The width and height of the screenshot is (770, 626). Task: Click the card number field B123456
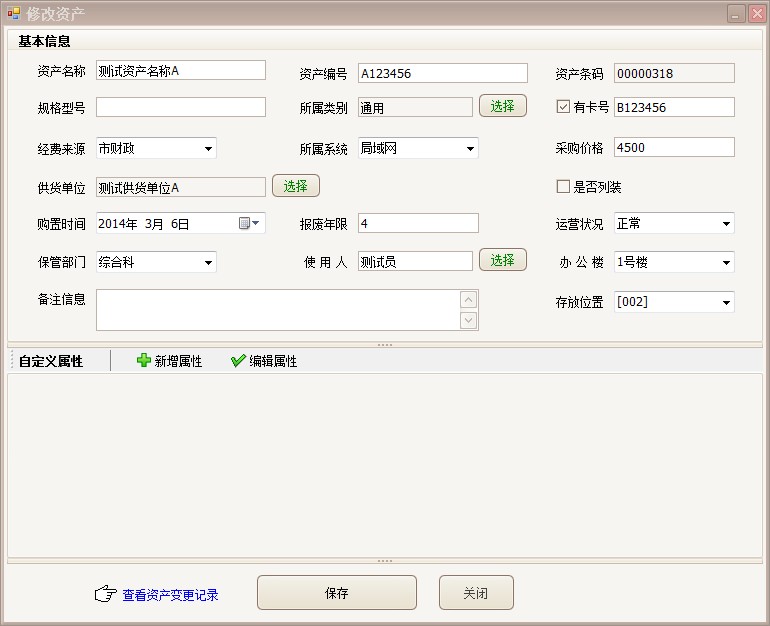pos(674,107)
